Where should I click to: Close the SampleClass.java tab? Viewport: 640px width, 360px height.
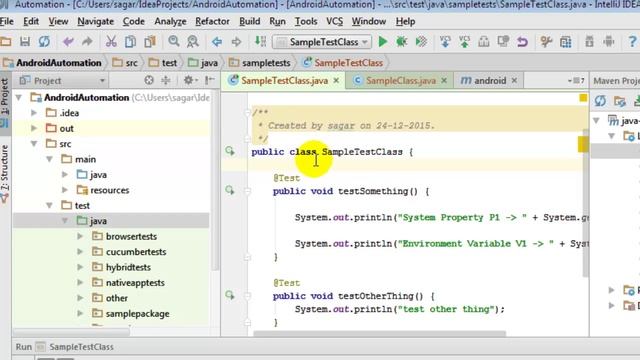click(x=444, y=81)
